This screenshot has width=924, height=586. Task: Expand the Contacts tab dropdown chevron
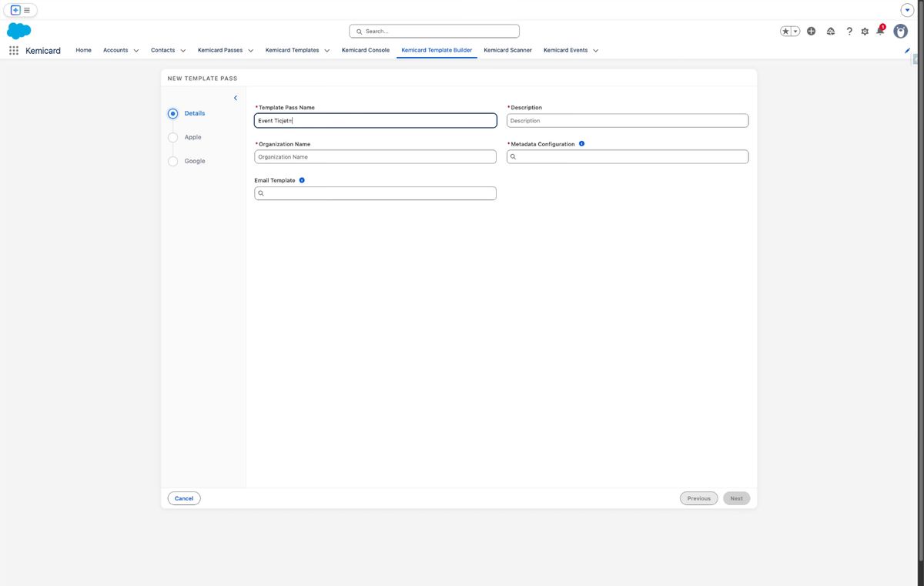click(182, 51)
